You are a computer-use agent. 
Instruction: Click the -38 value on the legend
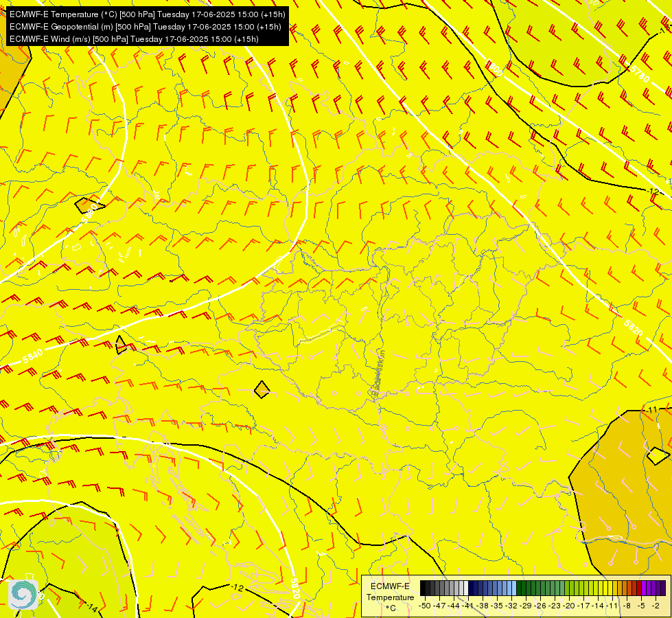point(482,606)
